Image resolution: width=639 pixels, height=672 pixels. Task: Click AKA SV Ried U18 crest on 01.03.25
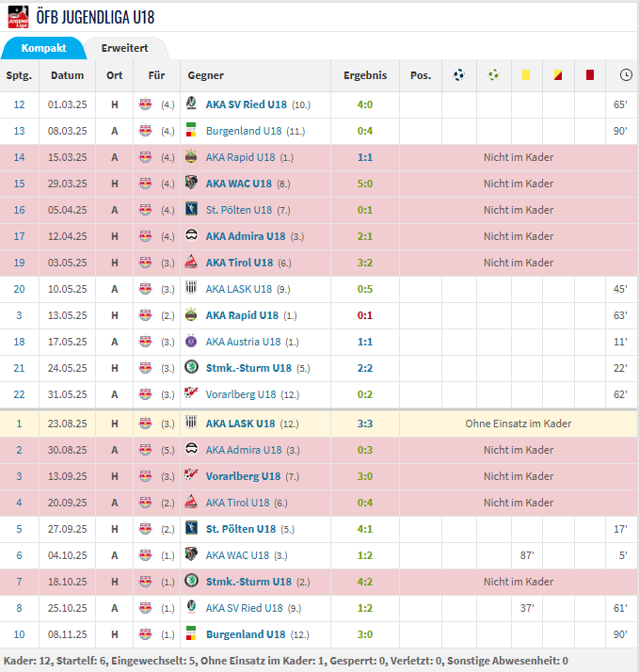coord(191,104)
